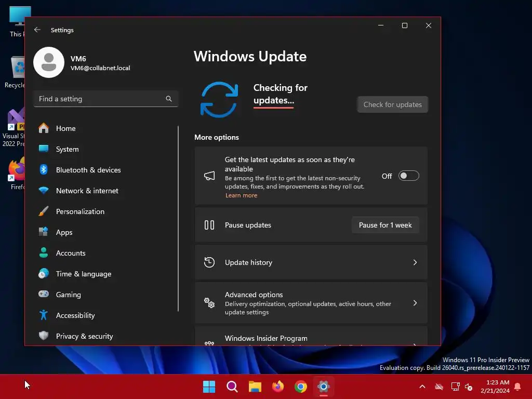Image resolution: width=532 pixels, height=399 pixels.
Task: Launch Firefox from the taskbar
Action: pyautogui.click(x=278, y=387)
